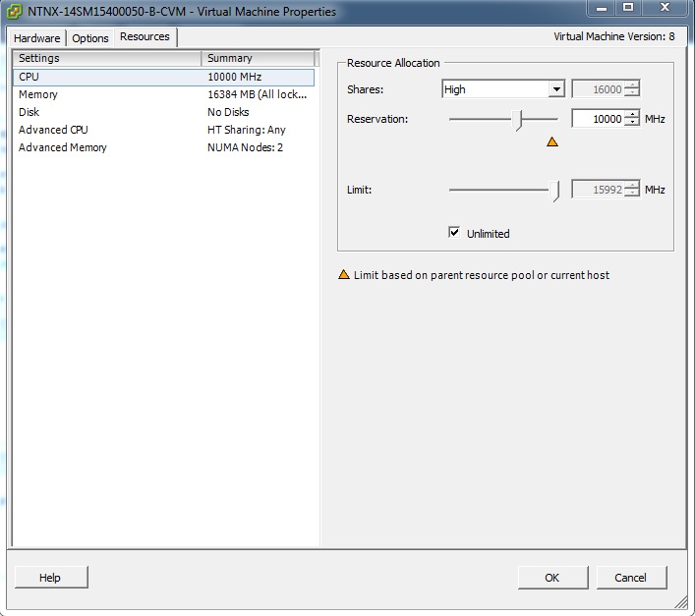The height and width of the screenshot is (616, 695).
Task: Select Advanced Memory setting
Action: (63, 147)
